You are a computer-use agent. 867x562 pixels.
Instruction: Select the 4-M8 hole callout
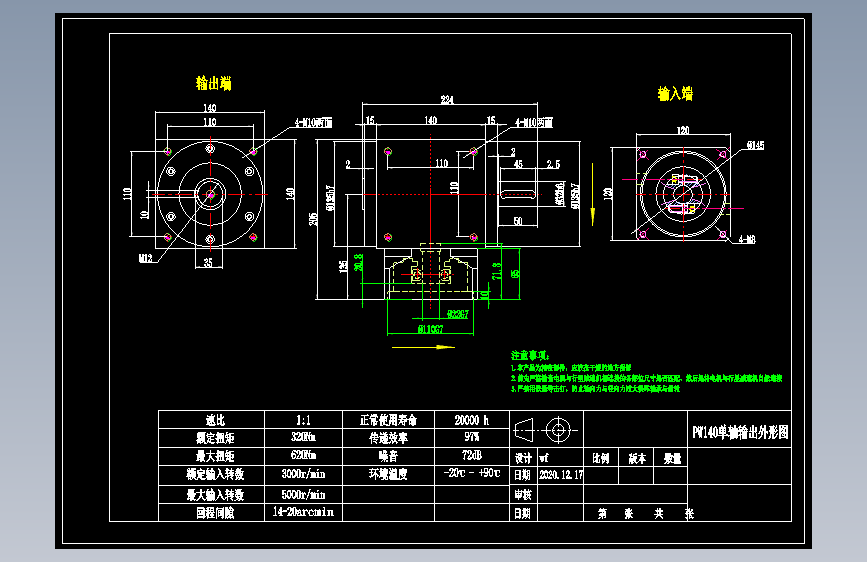(747, 240)
